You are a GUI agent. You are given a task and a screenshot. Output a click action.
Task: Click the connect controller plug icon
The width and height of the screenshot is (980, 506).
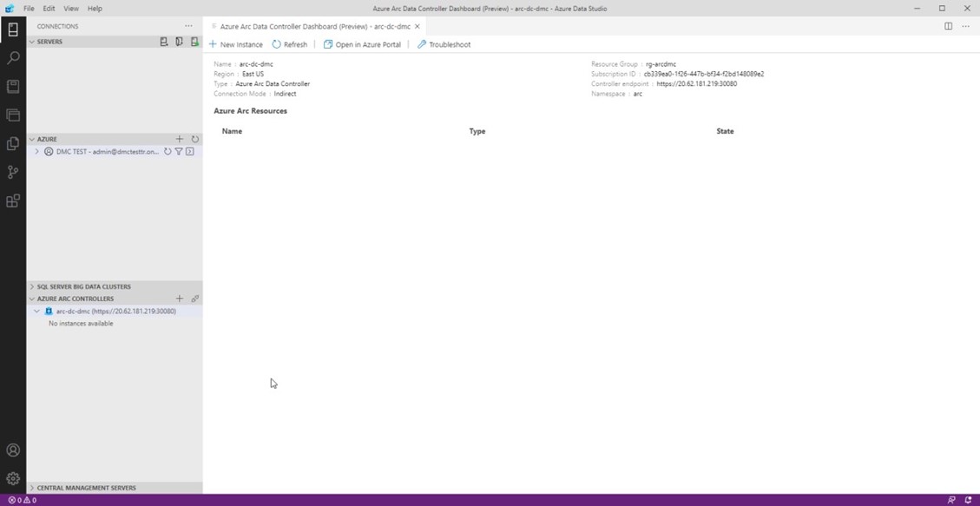(195, 299)
